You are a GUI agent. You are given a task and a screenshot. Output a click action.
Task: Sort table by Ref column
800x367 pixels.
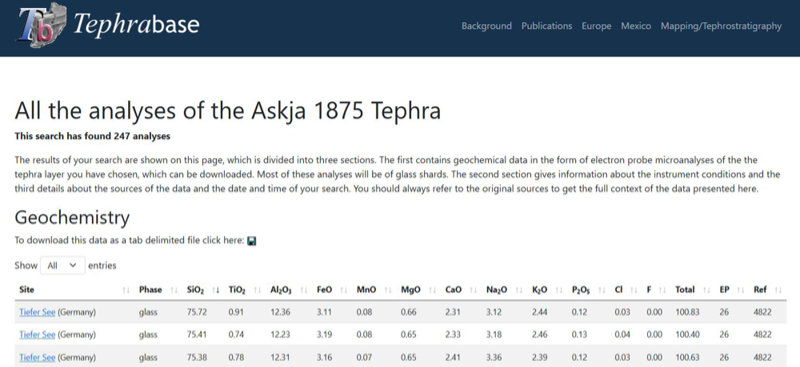[x=768, y=289]
